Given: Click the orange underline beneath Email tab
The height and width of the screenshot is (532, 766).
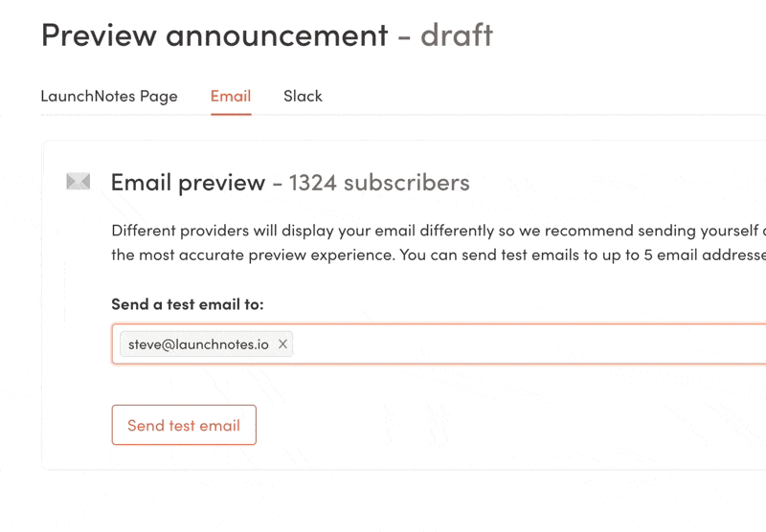Looking at the screenshot, I should tap(231, 114).
